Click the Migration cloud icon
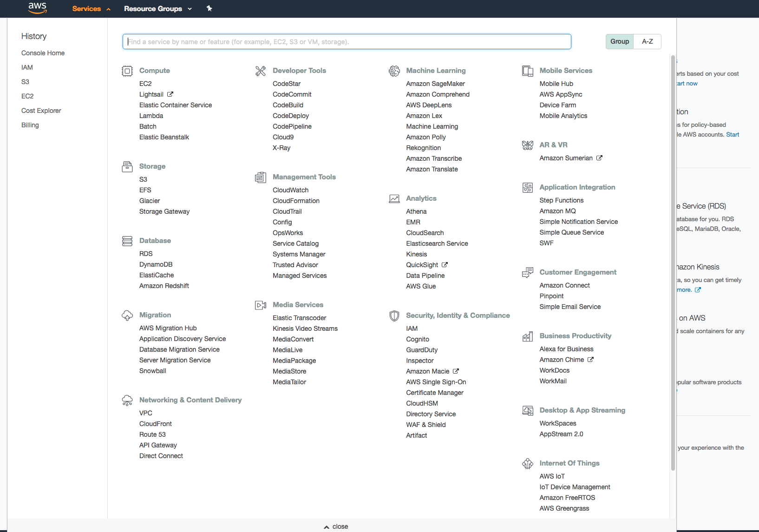The image size is (759, 532). point(127,315)
